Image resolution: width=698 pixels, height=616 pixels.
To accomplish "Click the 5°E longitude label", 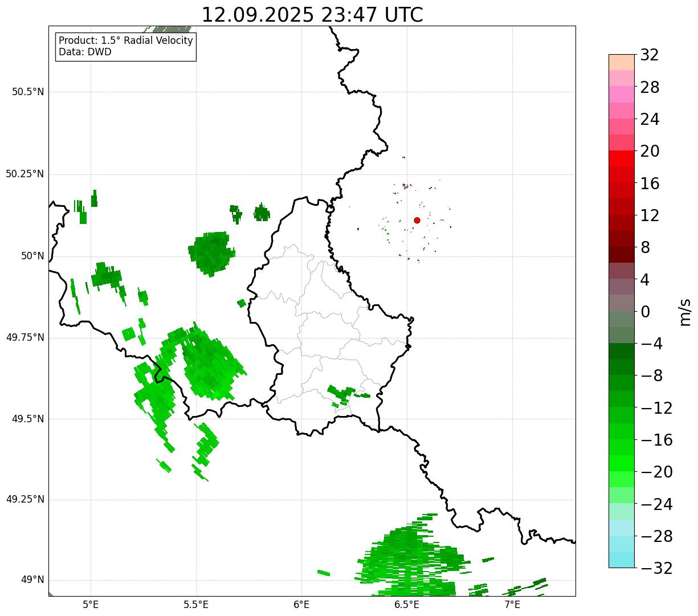I will 91,604.
